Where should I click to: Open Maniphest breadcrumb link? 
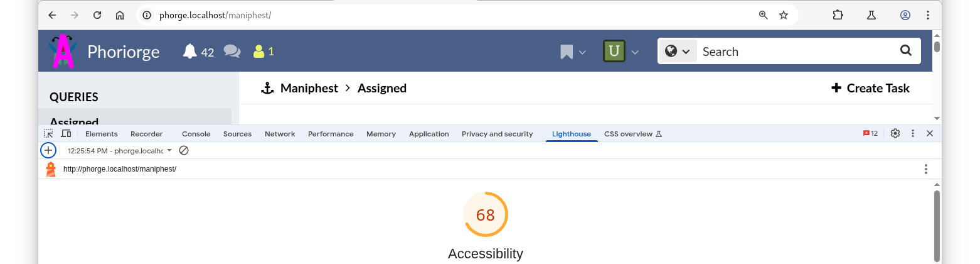[309, 88]
